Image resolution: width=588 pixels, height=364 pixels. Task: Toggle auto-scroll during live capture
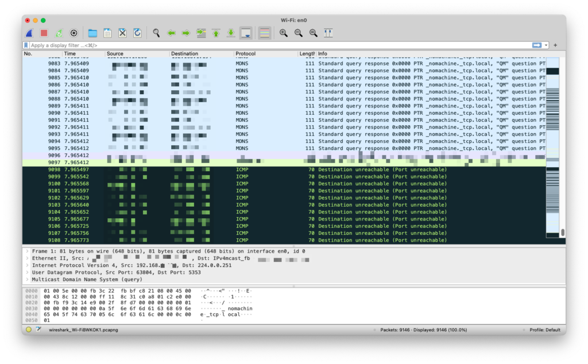pos(246,33)
